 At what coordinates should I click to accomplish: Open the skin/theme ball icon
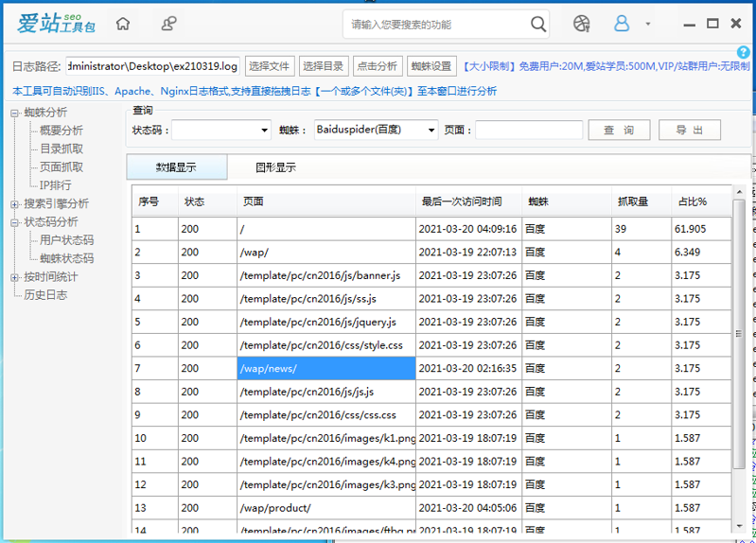582,24
